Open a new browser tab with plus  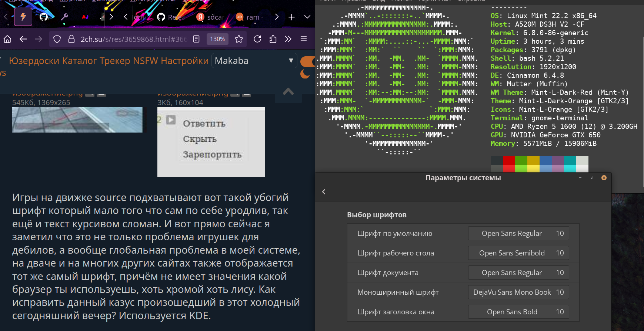pyautogui.click(x=292, y=17)
